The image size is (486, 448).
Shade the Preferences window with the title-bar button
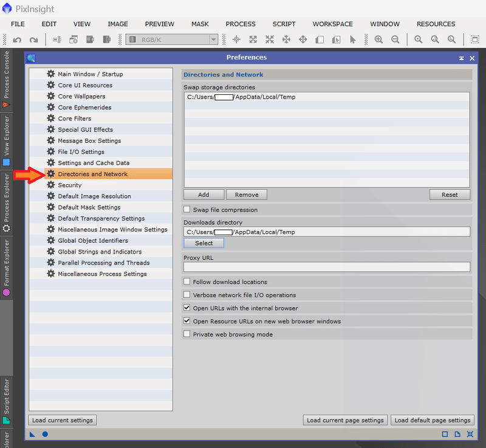point(462,58)
